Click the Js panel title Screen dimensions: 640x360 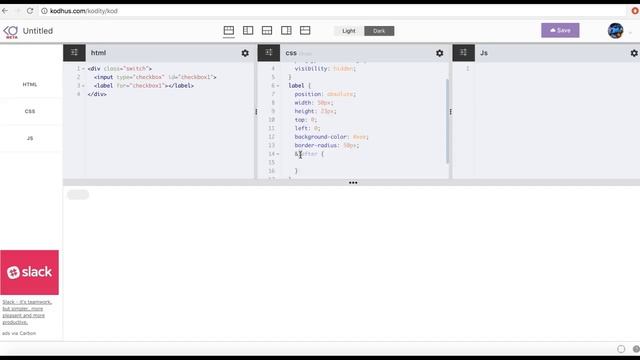coord(484,53)
